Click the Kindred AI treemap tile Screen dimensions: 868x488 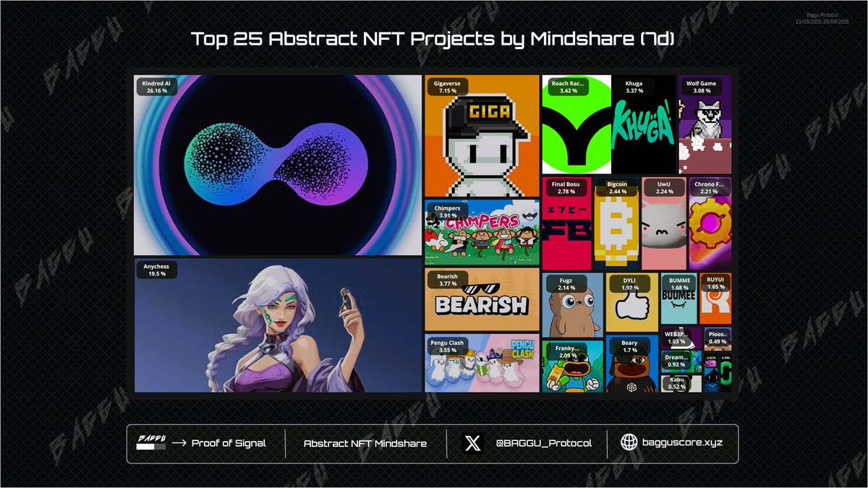coord(278,165)
